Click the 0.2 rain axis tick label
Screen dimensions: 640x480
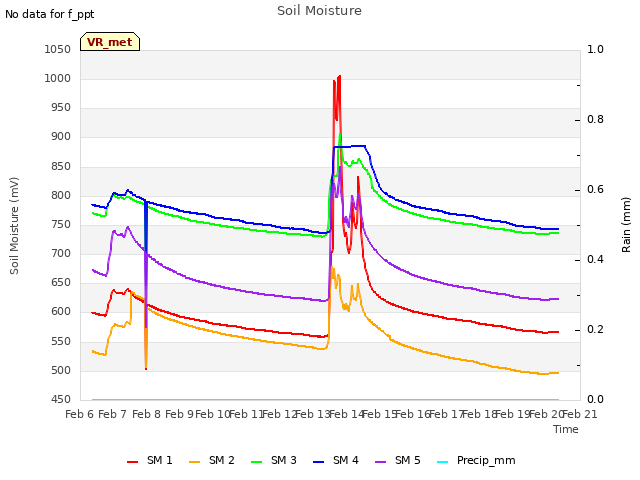pos(595,329)
